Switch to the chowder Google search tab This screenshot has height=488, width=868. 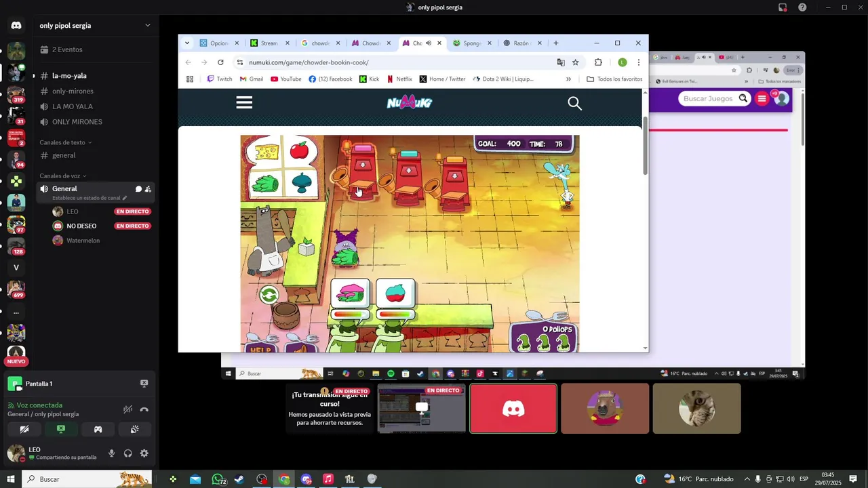[x=321, y=43]
